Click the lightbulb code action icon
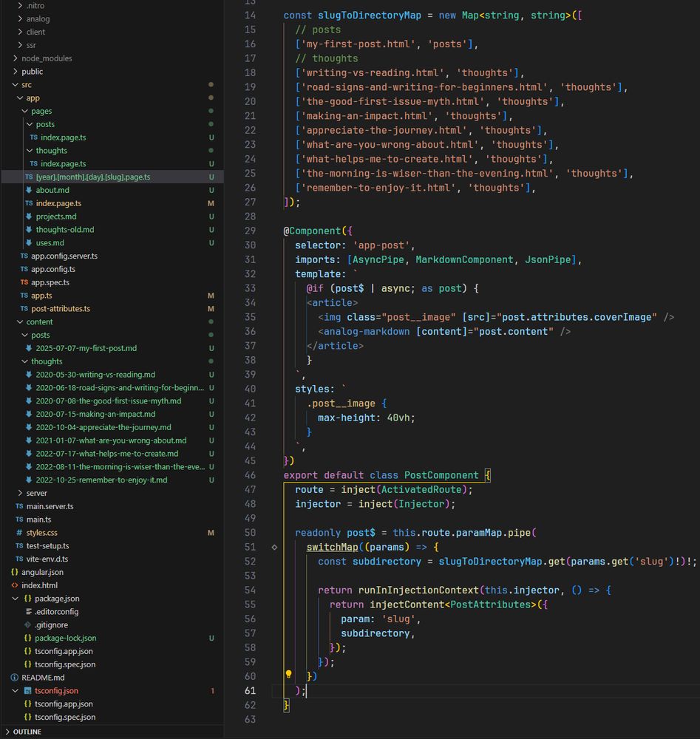Screen dimensions: 700x739 288,675
